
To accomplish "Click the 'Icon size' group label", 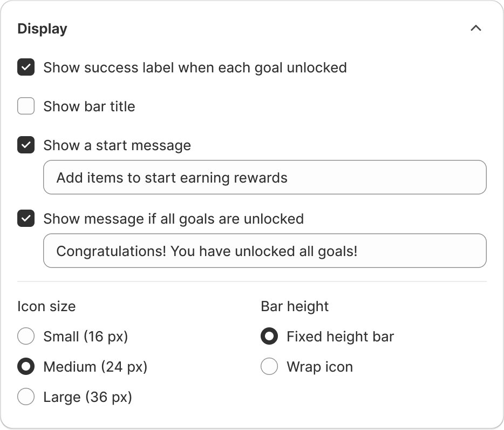I will (x=46, y=306).
